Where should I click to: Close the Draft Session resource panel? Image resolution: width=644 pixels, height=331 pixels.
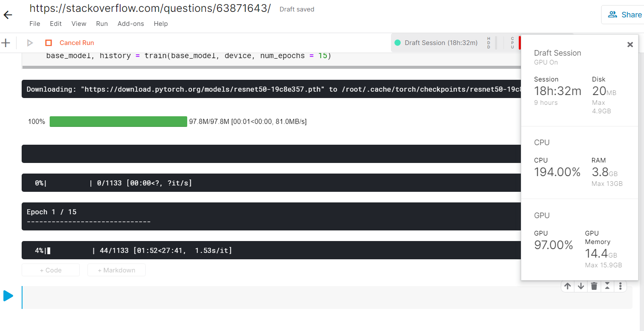[x=630, y=45]
